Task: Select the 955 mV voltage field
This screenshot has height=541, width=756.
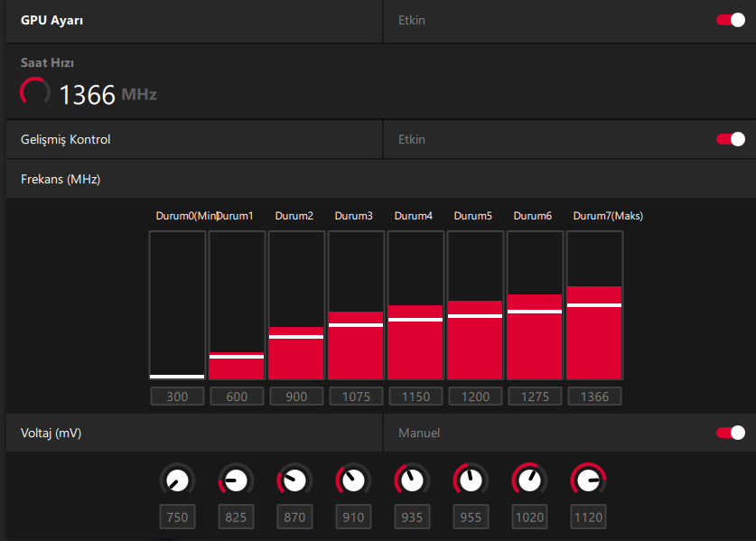Action: tap(471, 517)
